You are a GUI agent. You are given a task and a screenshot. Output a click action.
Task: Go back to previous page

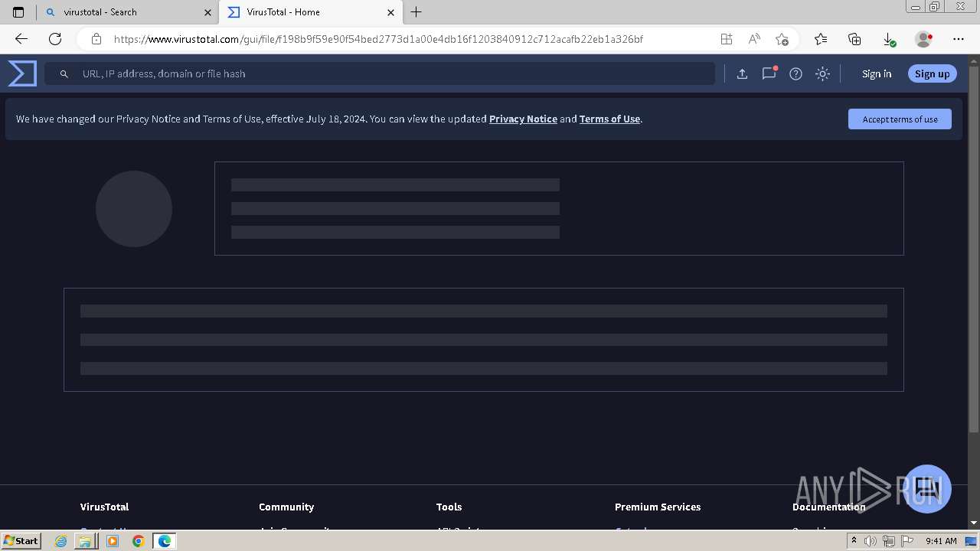(21, 39)
